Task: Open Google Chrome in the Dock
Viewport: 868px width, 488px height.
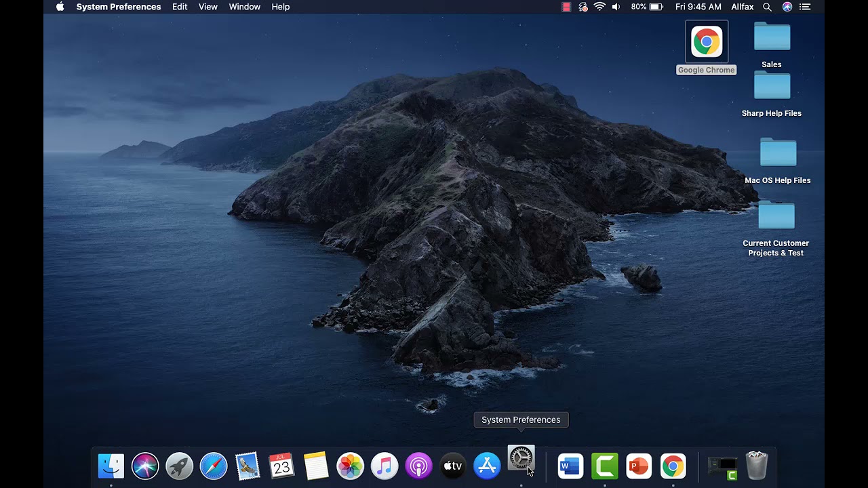Action: coord(673,466)
